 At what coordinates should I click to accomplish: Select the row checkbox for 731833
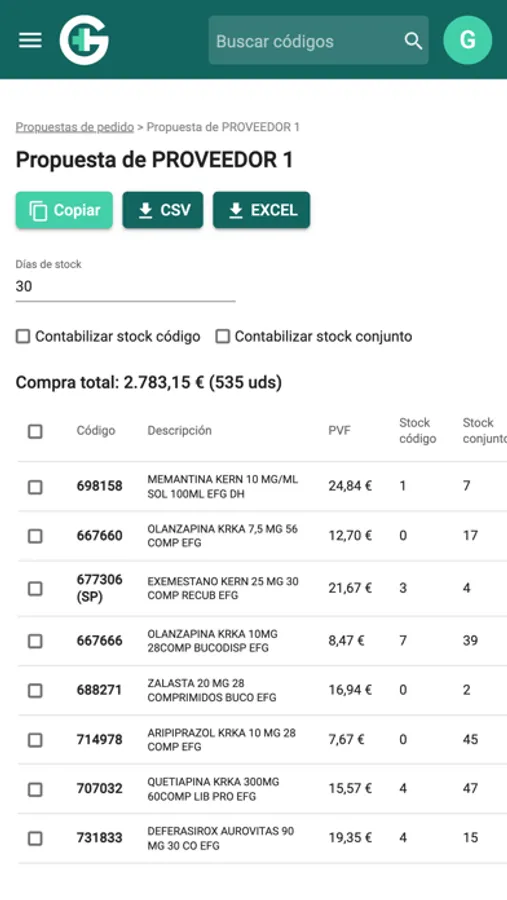coord(35,839)
